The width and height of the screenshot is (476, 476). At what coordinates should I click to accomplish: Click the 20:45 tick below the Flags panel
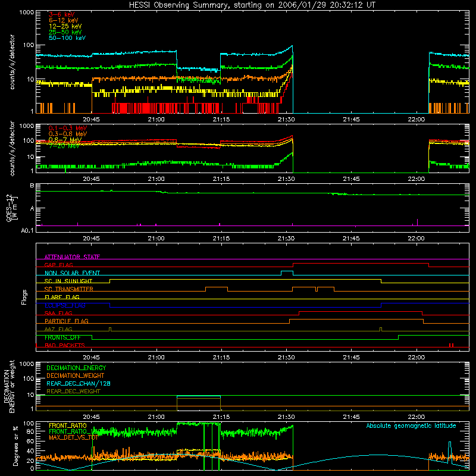(91, 358)
